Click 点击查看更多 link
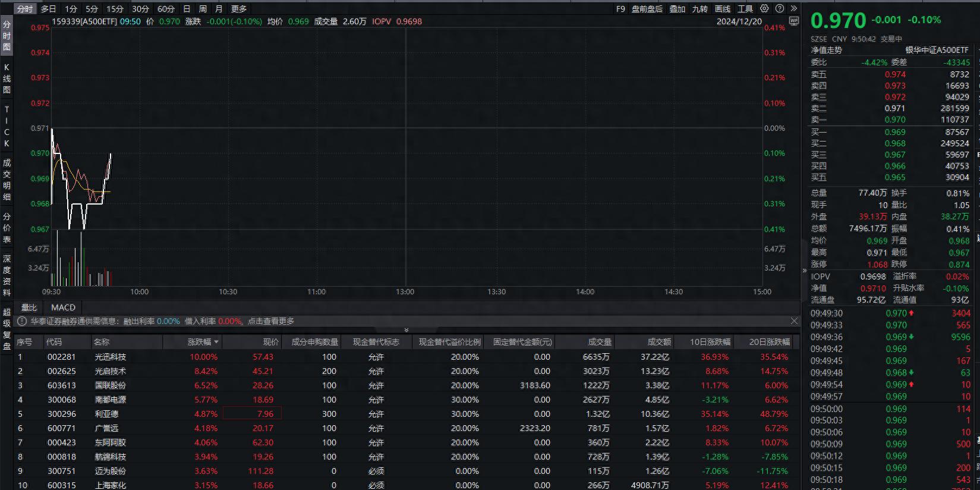Viewport: 980px width, 490px height. coord(271,321)
